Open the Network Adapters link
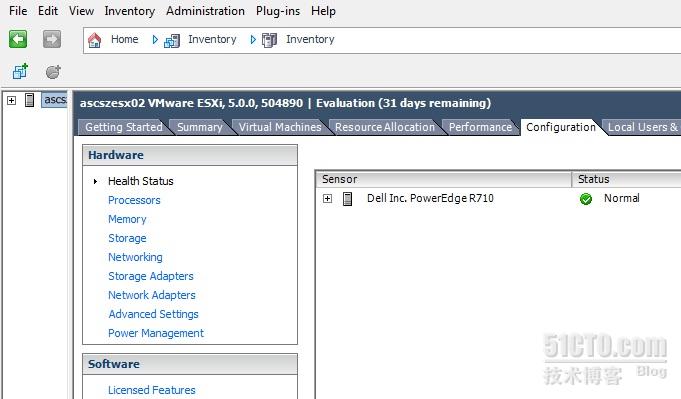Image resolution: width=681 pixels, height=399 pixels. [x=152, y=295]
